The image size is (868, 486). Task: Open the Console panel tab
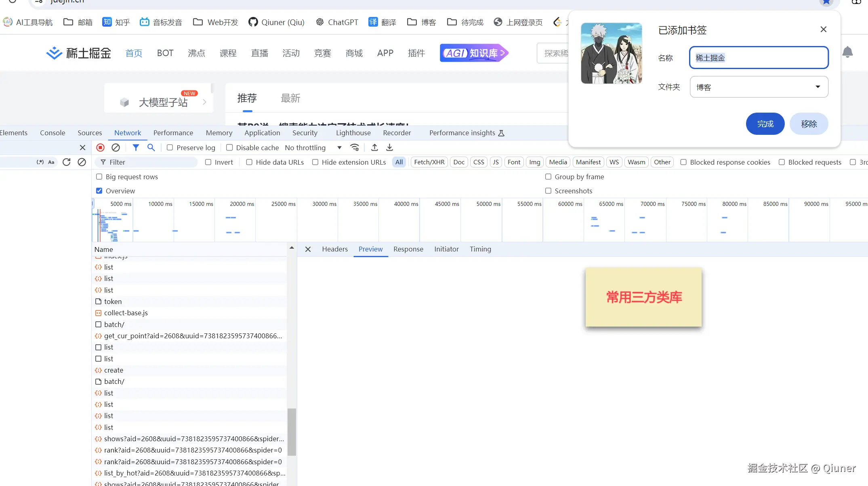53,133
